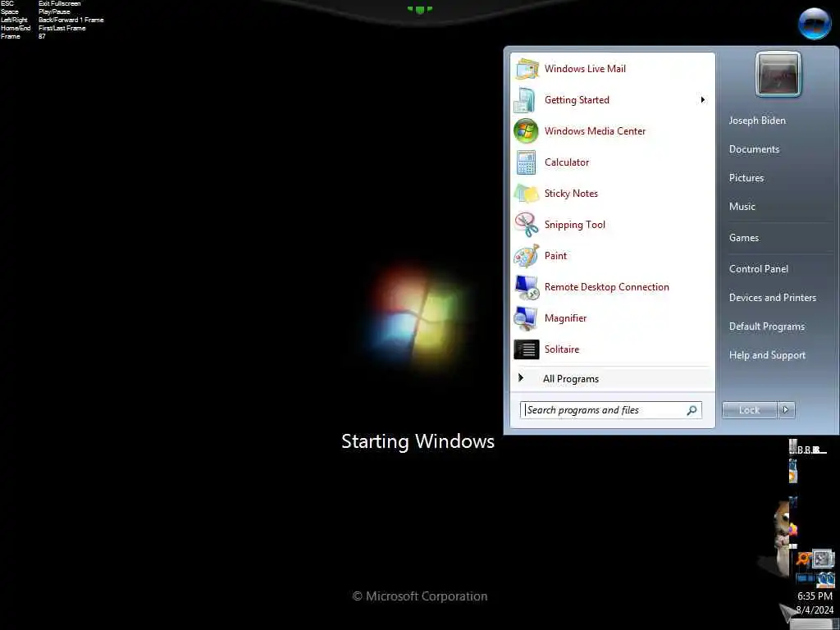Screen dimensions: 840x630
Task: Open Devices and Printers
Action: [x=773, y=298]
